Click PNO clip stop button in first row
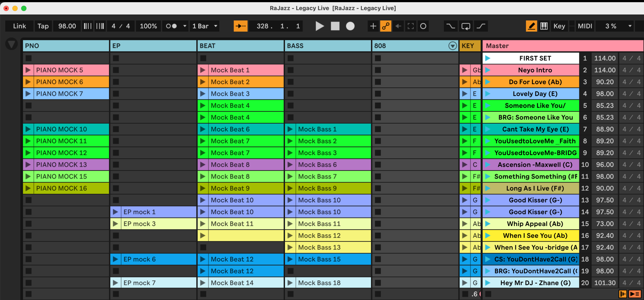Viewport: 644px width, 300px height. click(x=28, y=58)
